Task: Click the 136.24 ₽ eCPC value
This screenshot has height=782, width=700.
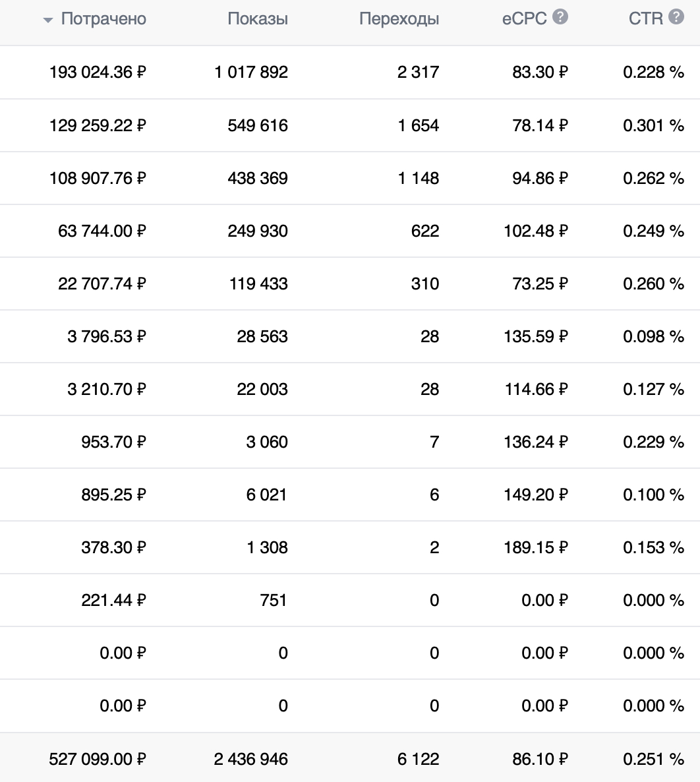Action: point(535,442)
